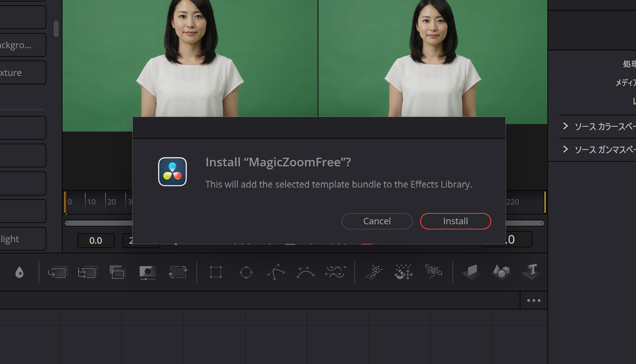The height and width of the screenshot is (364, 636).
Task: Add the Channel Booleans node
Action: point(88,272)
